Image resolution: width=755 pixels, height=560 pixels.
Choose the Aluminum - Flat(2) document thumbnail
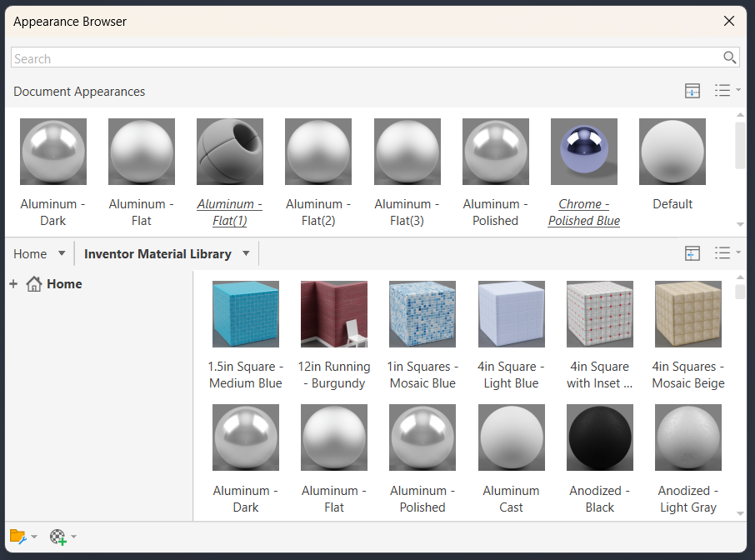[x=318, y=152]
